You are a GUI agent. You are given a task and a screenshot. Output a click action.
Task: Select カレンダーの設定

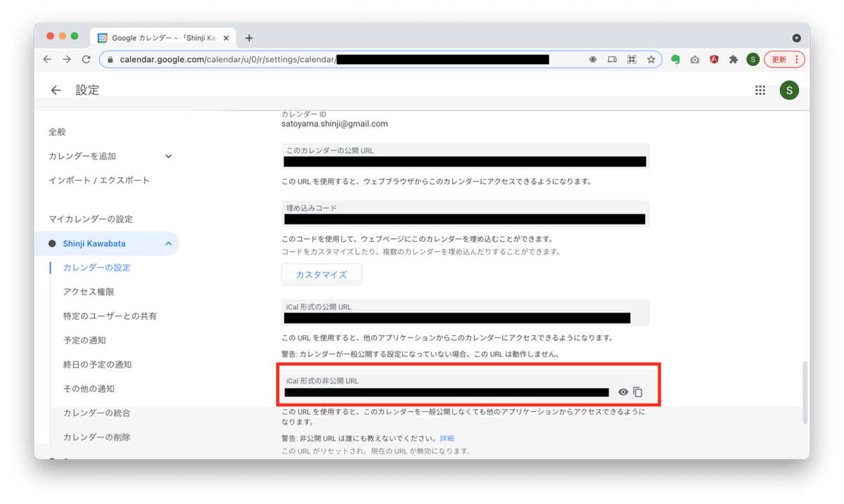click(x=97, y=267)
